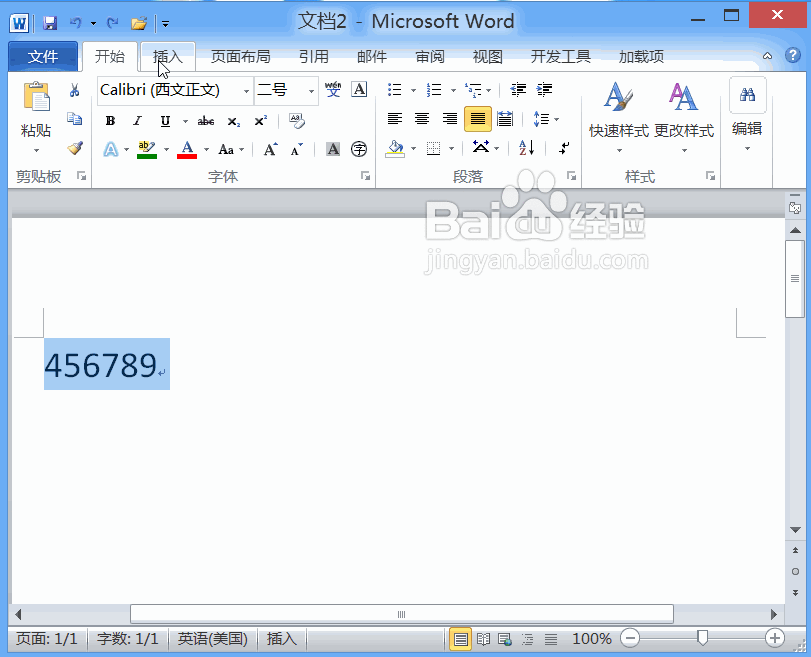Open the 审阅 ribbon tab

429,57
